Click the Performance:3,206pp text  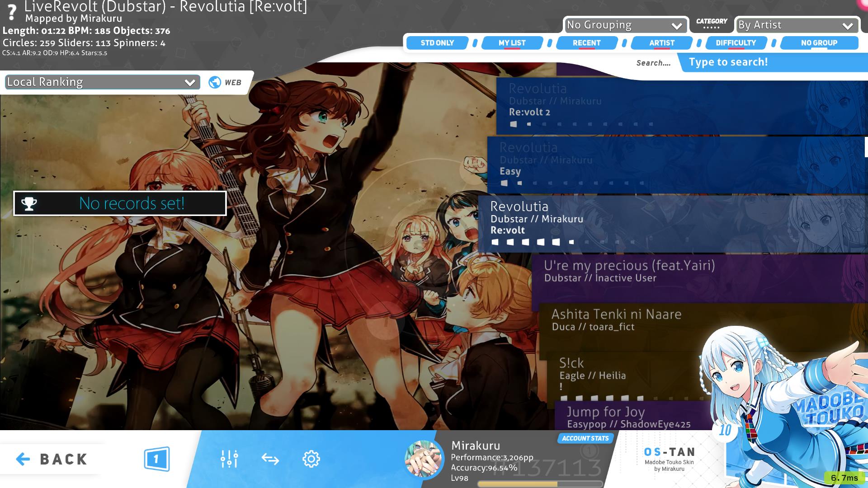[492, 457]
